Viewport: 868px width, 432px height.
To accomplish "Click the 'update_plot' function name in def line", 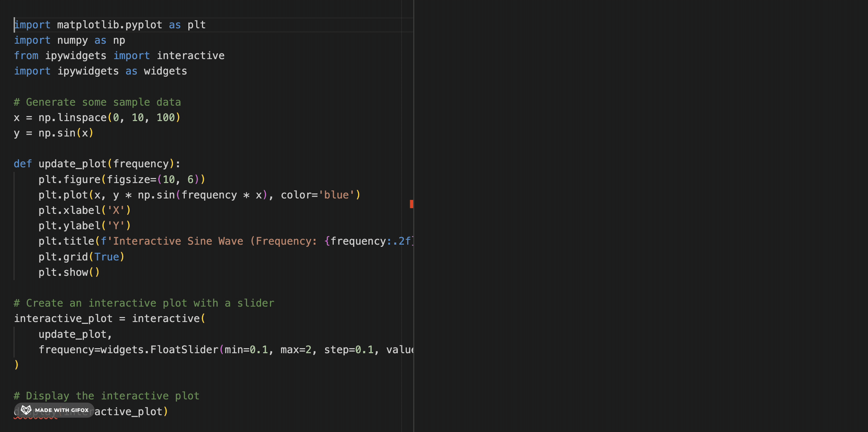I will coord(72,164).
